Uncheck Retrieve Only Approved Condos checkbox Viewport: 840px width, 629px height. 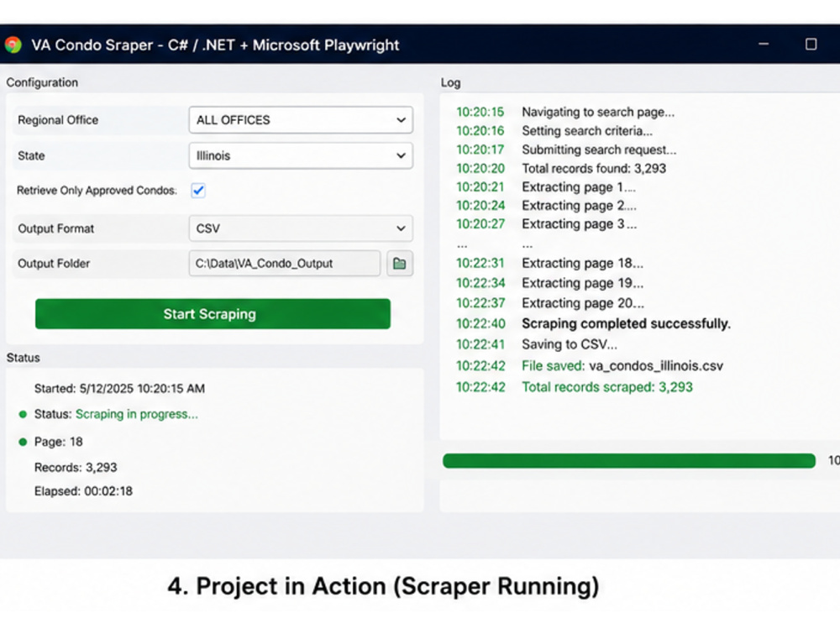tap(198, 190)
